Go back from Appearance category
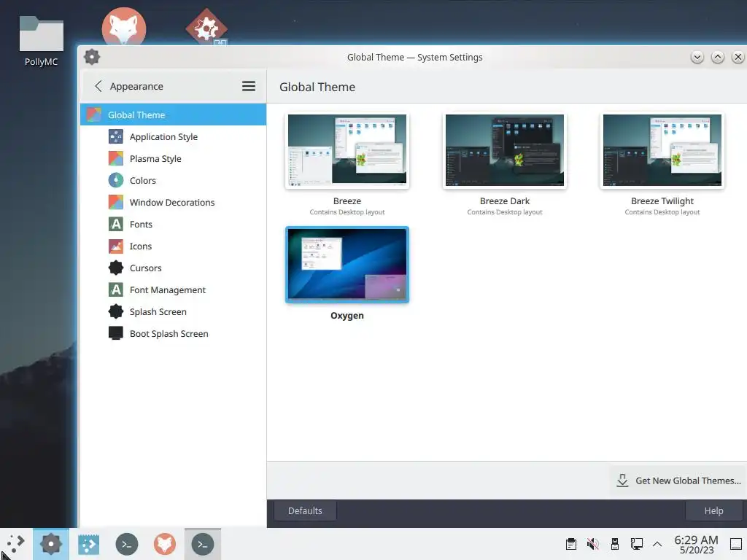 [98, 86]
